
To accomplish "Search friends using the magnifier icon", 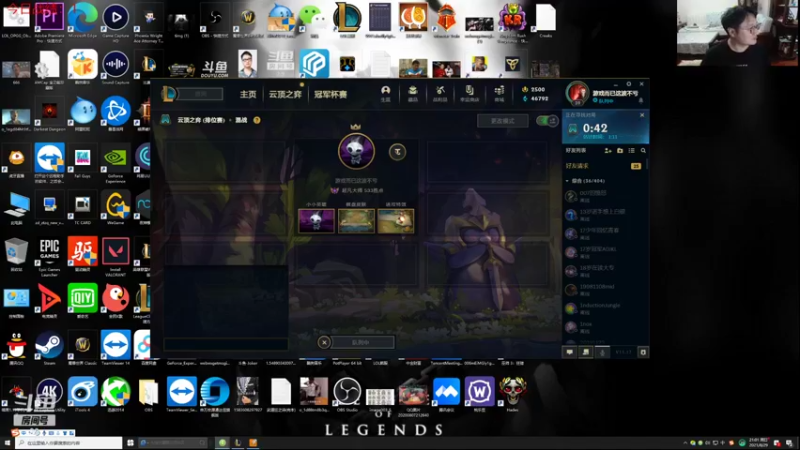I will (643, 151).
